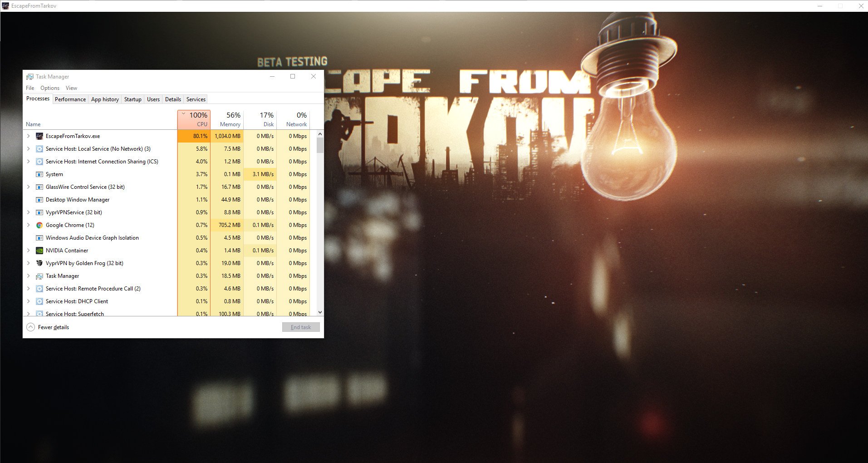Sort processes by CPU column header
Viewport: 868px width, 463px height.
point(194,119)
